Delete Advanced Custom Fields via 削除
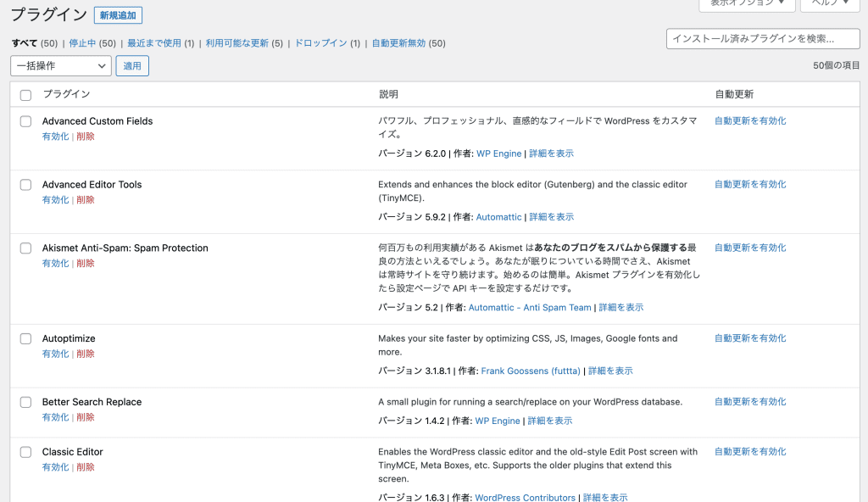Screen dimensions: 868x502 86,137
